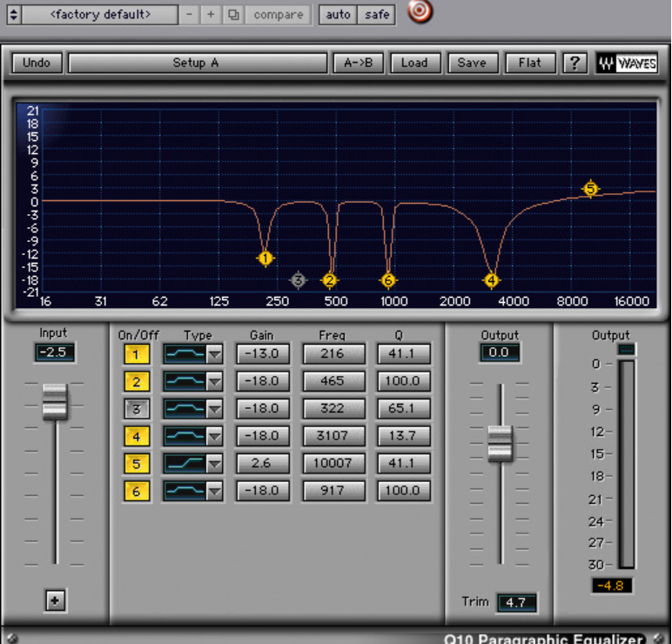Copy settings with the A->B button
The height and width of the screenshot is (644, 672).
tap(358, 63)
